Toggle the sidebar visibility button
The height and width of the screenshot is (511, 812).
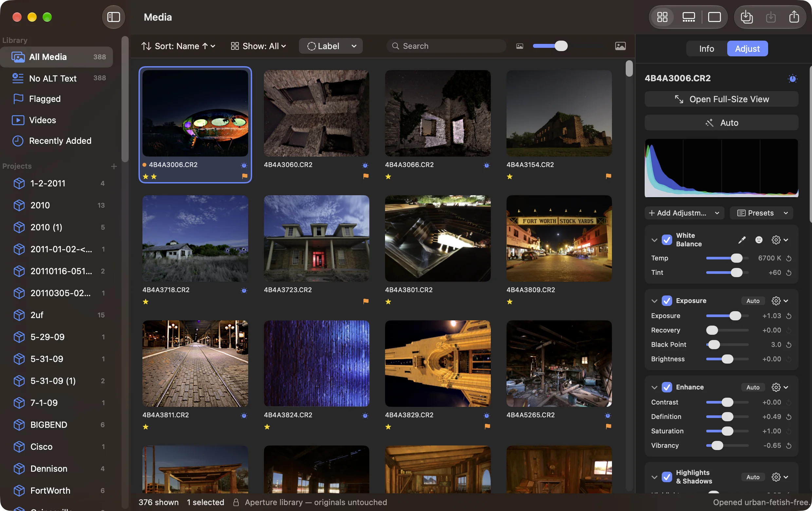[x=113, y=17]
